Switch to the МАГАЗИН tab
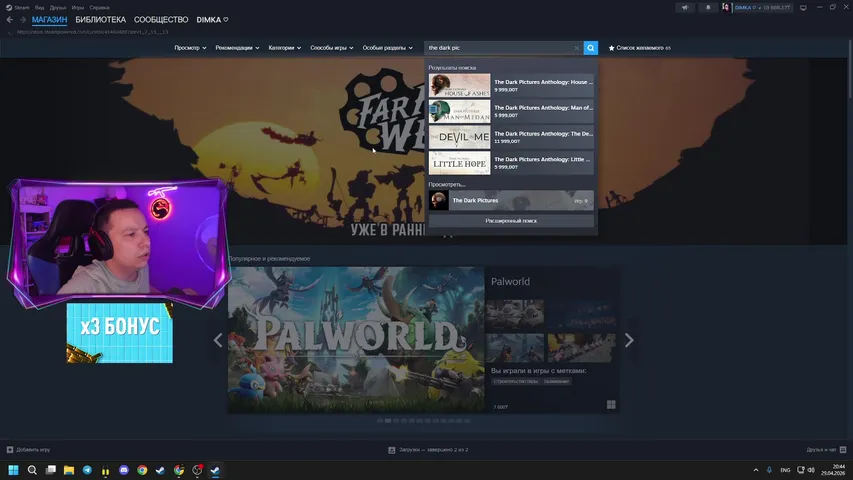Image resolution: width=853 pixels, height=480 pixels. 50,20
